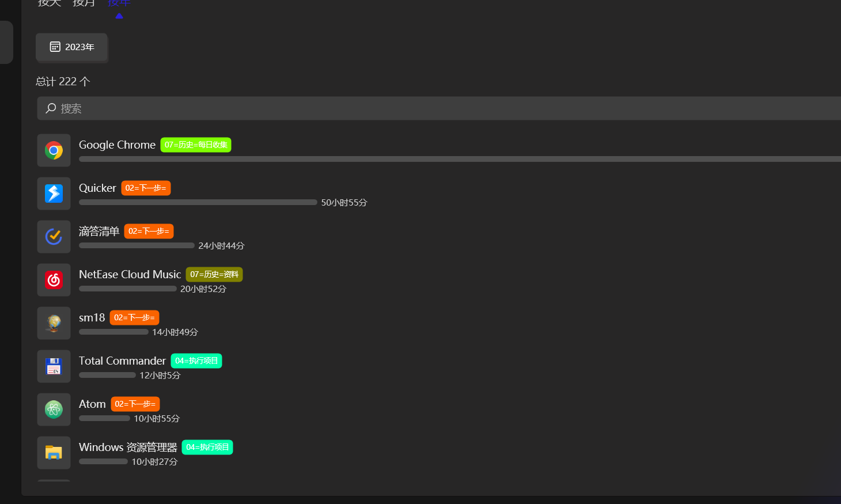
Task: Click the green 07=历史=每日收集 tag
Action: 196,145
